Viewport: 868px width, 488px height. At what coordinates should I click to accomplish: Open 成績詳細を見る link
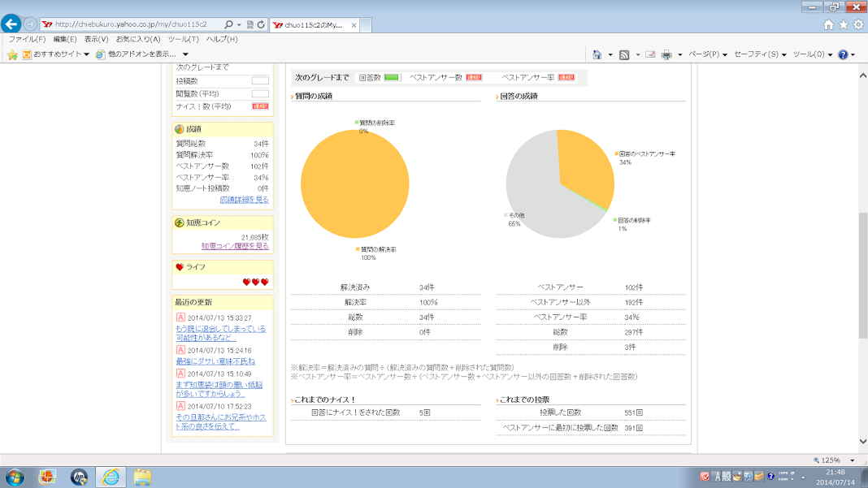(x=244, y=200)
